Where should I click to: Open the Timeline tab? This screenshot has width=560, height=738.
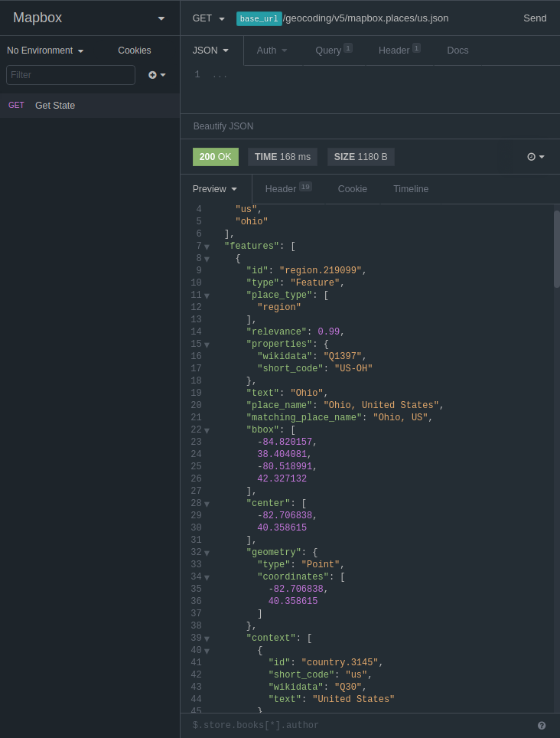tap(411, 189)
